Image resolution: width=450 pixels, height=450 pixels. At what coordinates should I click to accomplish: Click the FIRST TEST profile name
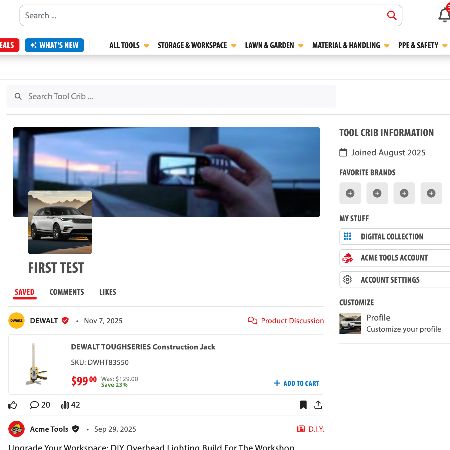(56, 268)
